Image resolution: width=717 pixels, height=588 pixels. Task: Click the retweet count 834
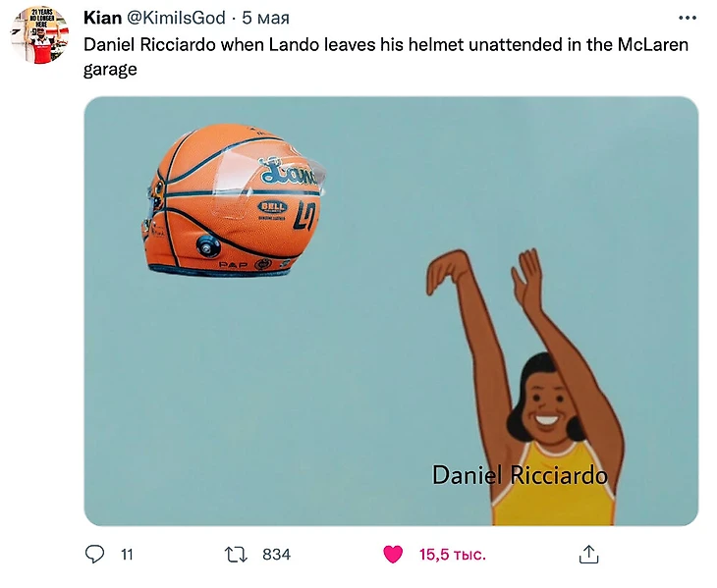[276, 555]
